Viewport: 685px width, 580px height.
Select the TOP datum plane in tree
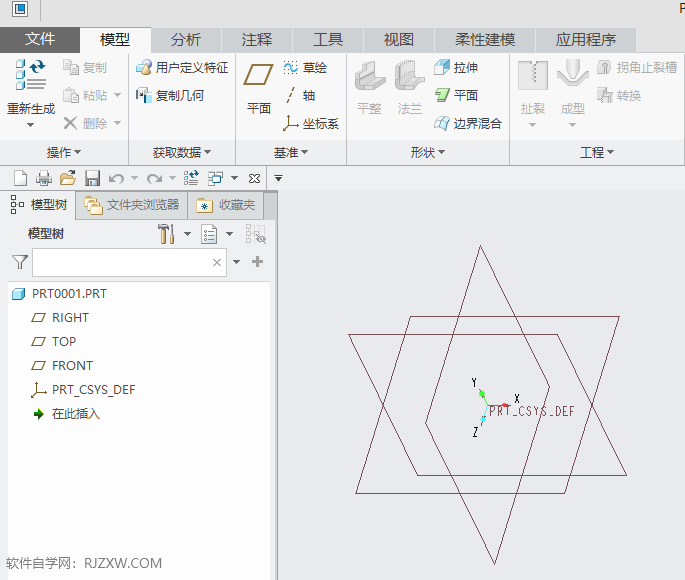click(53, 342)
